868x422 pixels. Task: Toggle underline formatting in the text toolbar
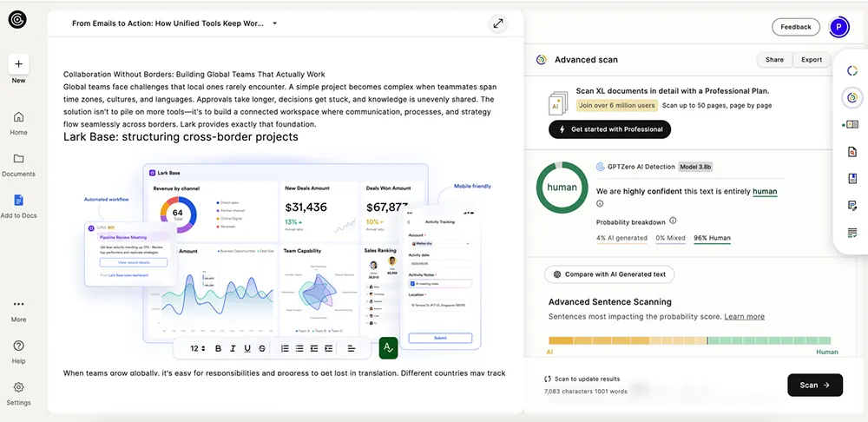247,348
